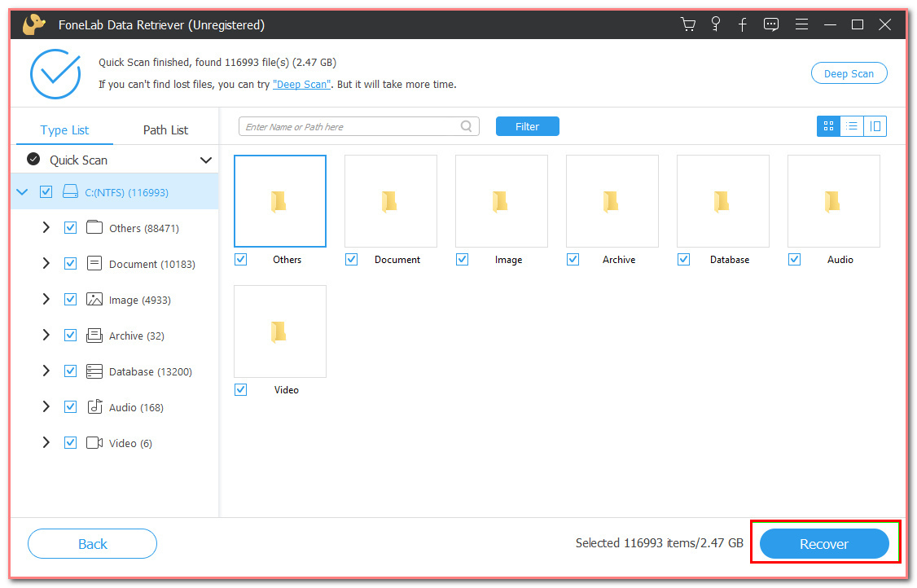
Task: Uncheck the Audio thumbnail checkbox
Action: point(794,259)
